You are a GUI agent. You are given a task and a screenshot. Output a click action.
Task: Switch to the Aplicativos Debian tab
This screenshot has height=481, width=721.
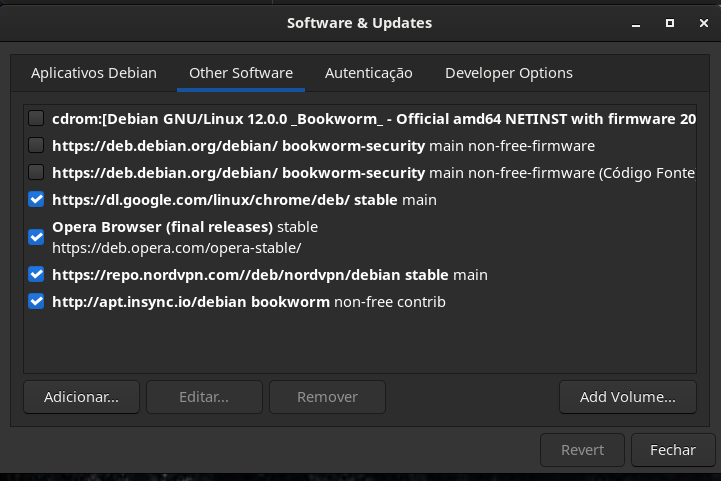pos(94,73)
